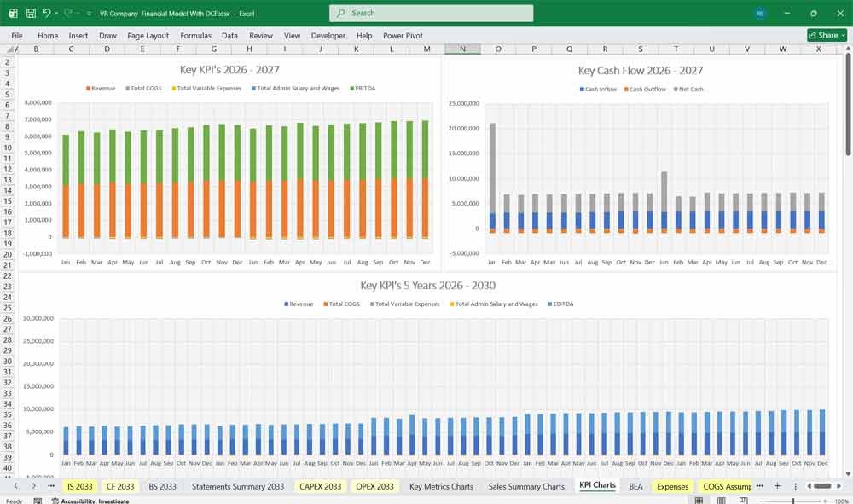This screenshot has height=504, width=853.
Task: Switch to Page Break Preview icon
Action: [x=743, y=501]
